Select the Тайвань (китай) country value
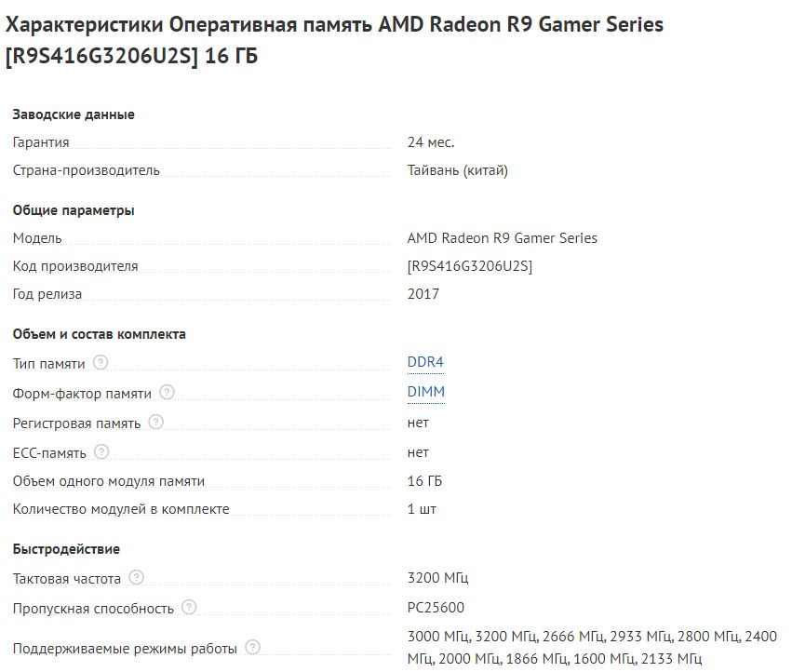 click(x=457, y=170)
